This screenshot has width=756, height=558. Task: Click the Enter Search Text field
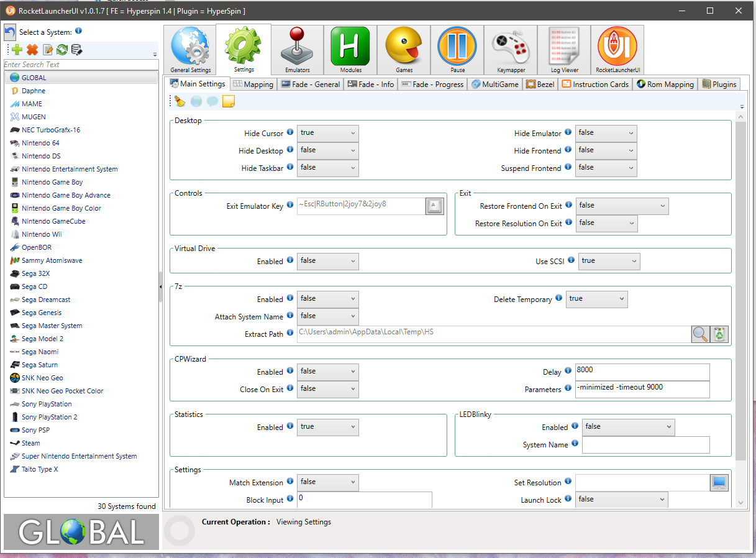coord(81,65)
